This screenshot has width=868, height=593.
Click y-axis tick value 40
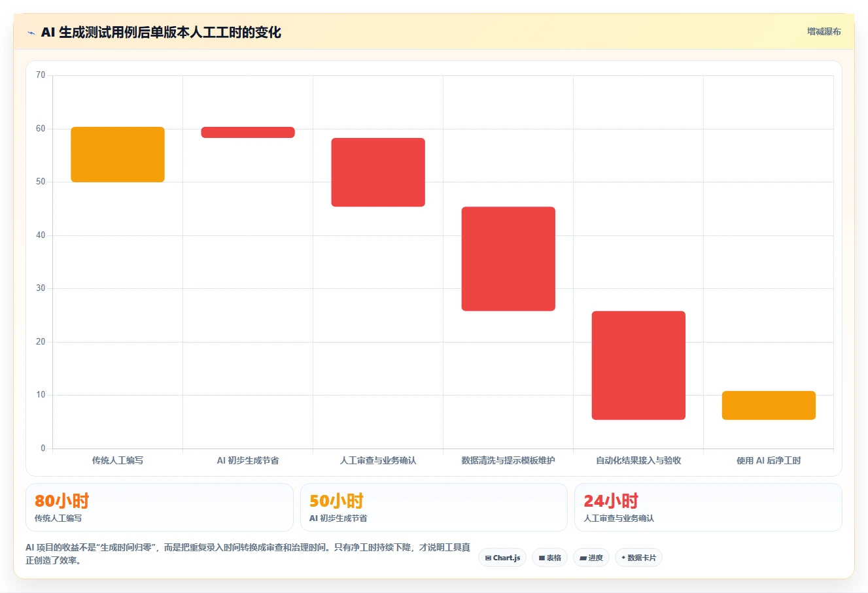[41, 235]
